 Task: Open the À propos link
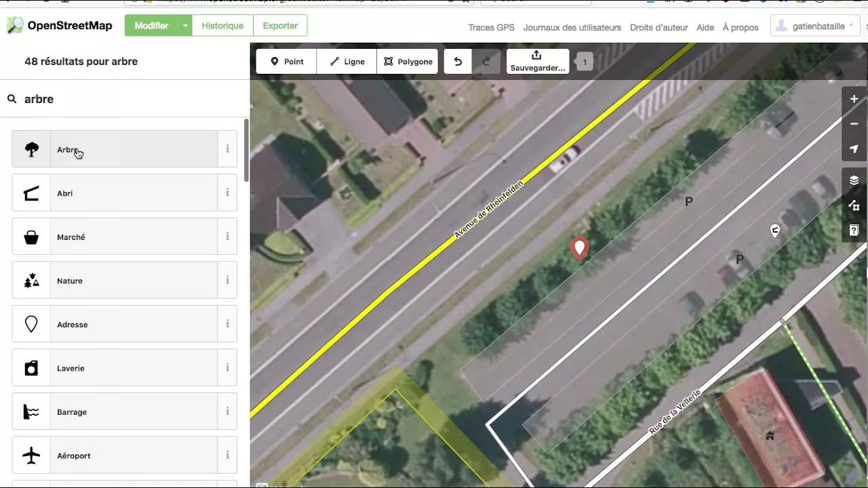pos(741,28)
